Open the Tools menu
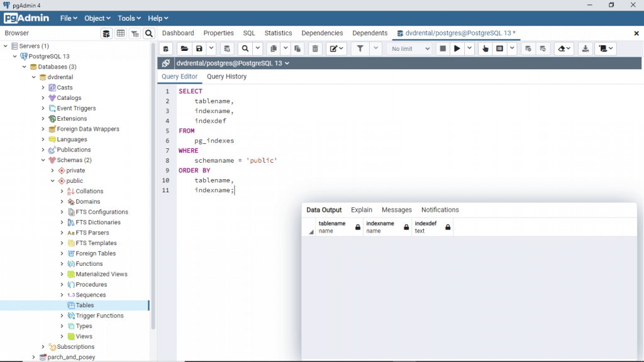This screenshot has height=362, width=644. tap(130, 18)
